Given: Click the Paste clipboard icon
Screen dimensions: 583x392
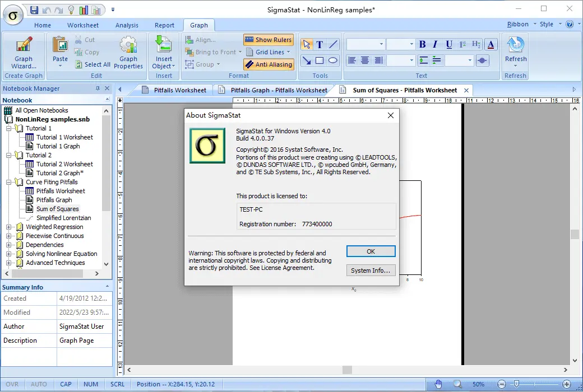Looking at the screenshot, I should 60,45.
